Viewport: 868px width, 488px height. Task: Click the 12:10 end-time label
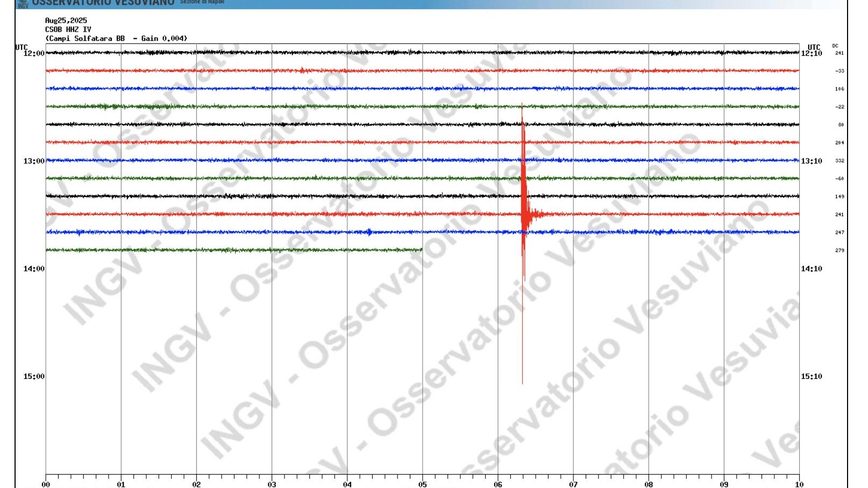coord(812,54)
